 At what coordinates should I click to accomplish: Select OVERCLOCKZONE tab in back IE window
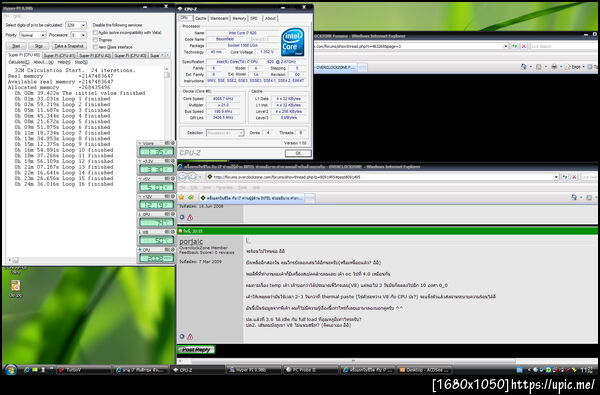point(335,67)
